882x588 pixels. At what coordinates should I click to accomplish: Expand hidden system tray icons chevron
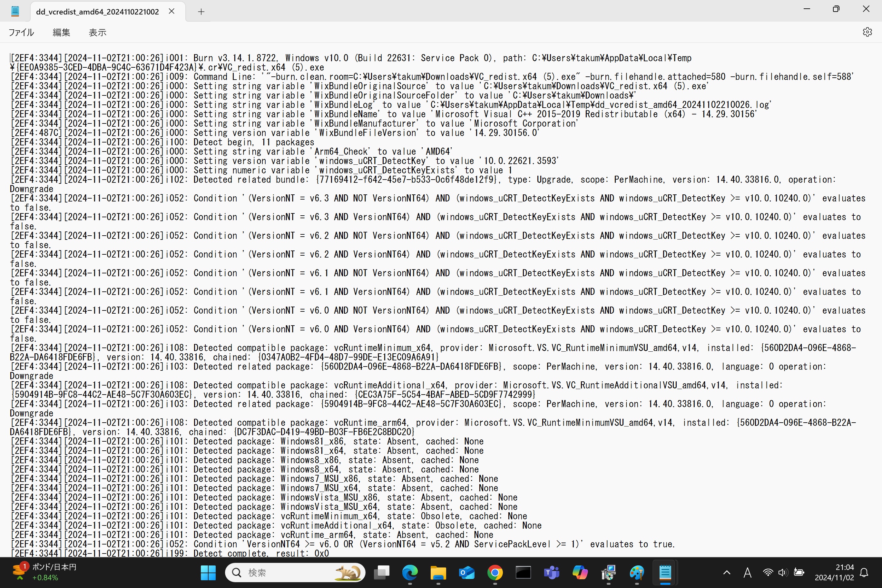pos(727,572)
